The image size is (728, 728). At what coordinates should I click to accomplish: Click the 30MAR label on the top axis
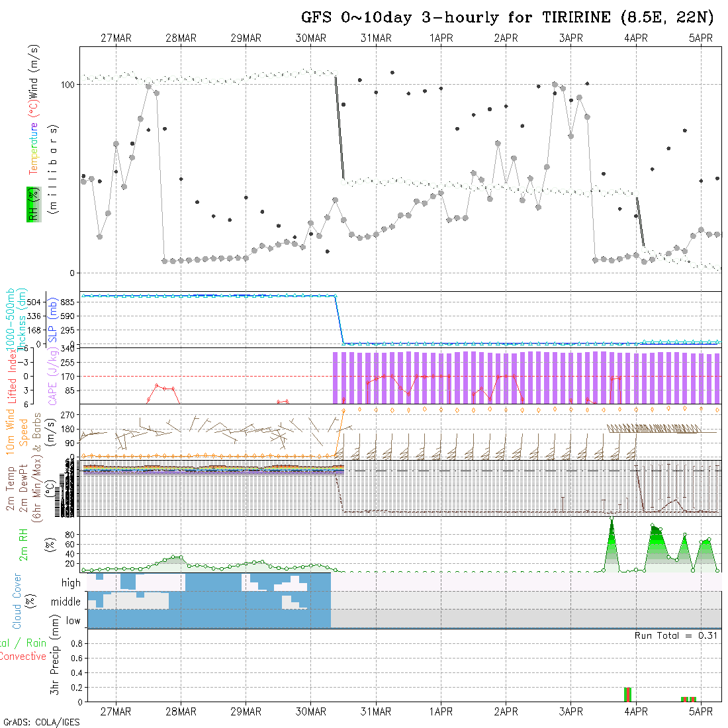click(x=311, y=38)
